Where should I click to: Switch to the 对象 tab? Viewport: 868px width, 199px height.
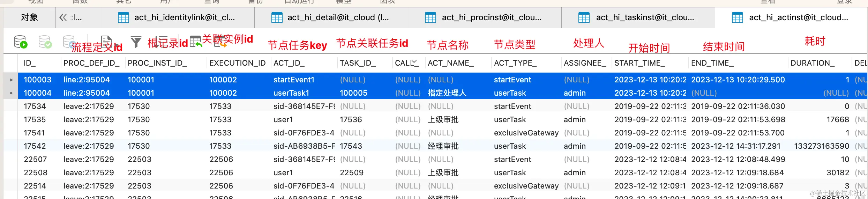point(29,17)
